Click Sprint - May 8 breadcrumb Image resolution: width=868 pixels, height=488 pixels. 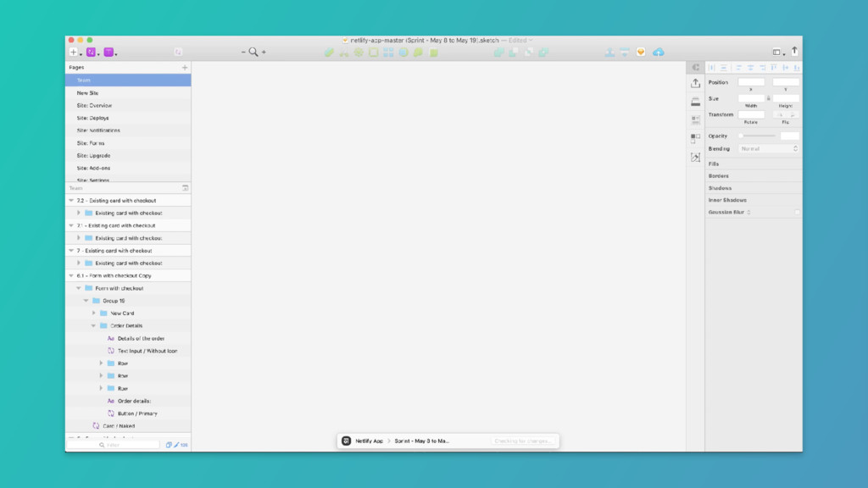tap(422, 441)
